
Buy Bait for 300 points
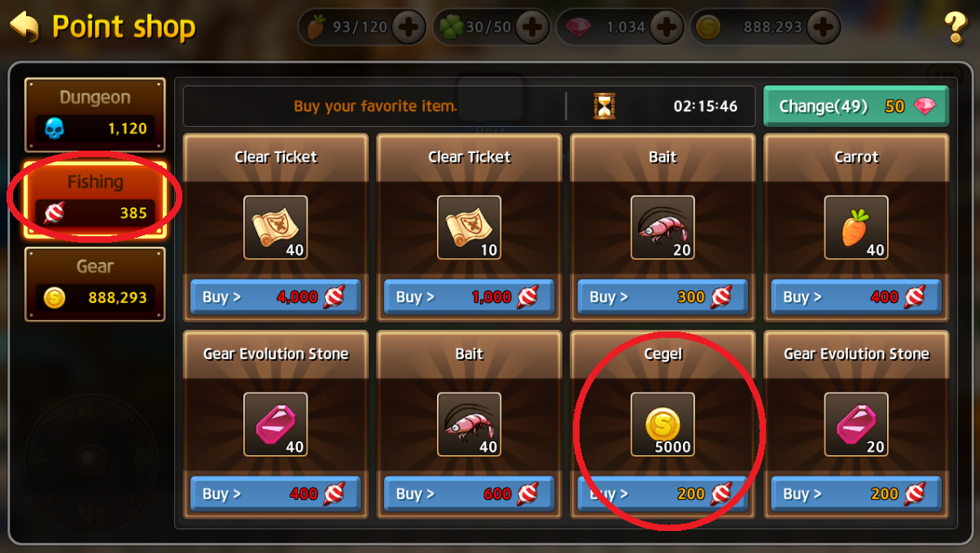pos(663,297)
